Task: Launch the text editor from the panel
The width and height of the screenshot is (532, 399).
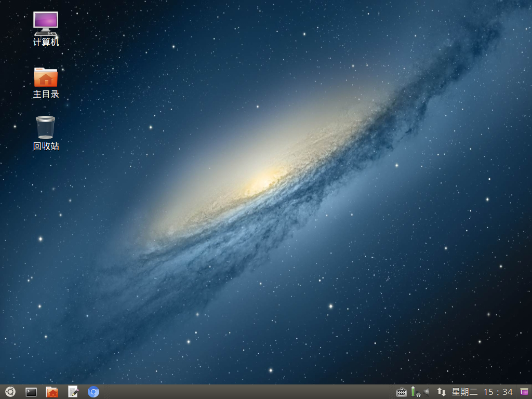Action: (73, 392)
